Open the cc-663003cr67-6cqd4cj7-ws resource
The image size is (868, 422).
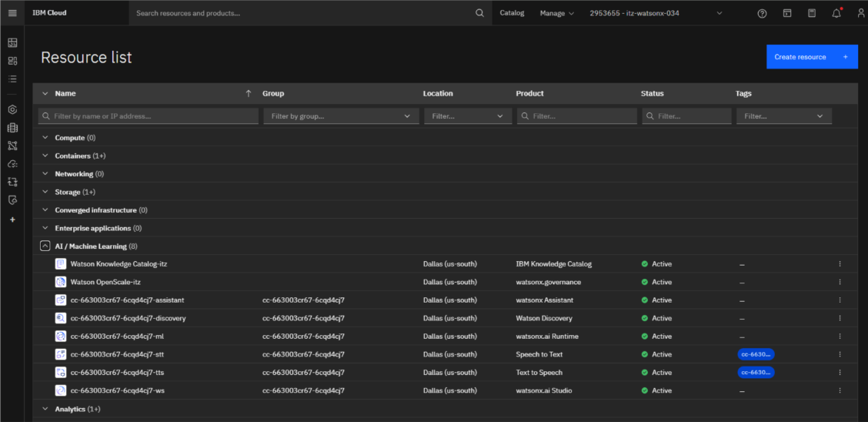(x=118, y=390)
